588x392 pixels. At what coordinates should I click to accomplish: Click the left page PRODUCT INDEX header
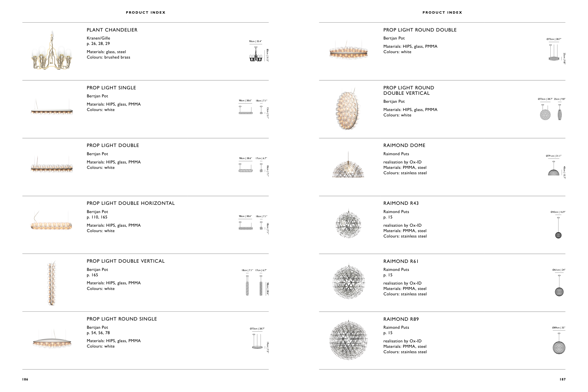[146, 12]
